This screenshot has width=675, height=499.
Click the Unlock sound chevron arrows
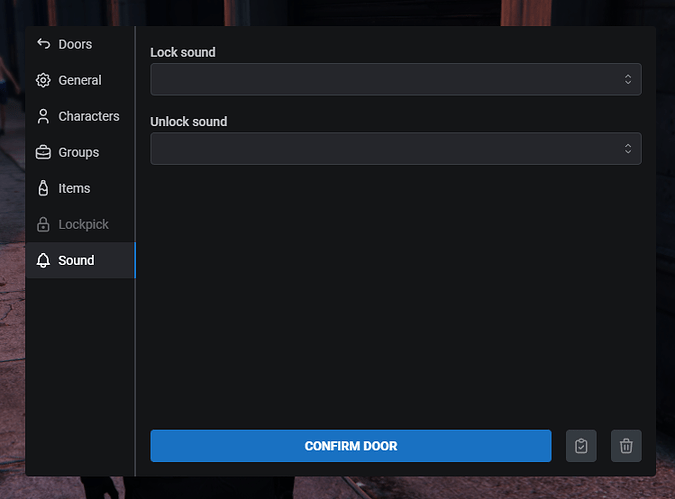tap(628, 149)
